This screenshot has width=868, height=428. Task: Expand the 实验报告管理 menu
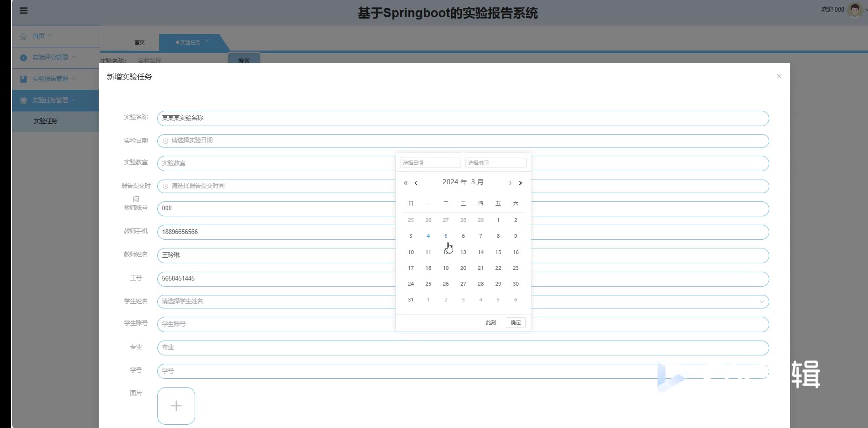74,79
